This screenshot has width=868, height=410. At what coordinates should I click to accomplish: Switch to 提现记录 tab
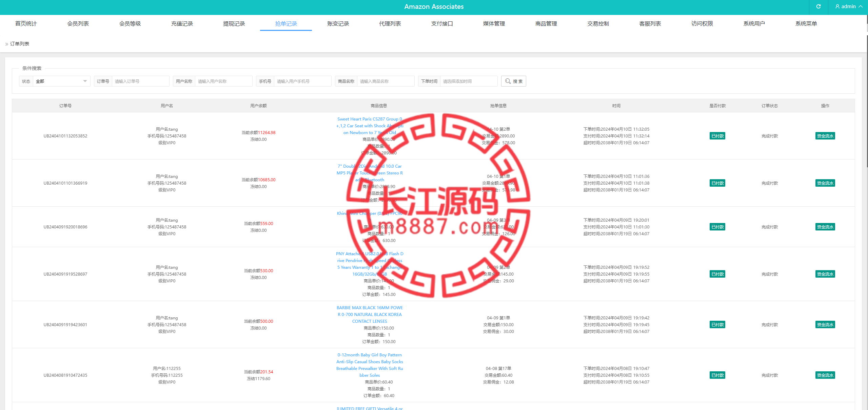click(x=234, y=23)
